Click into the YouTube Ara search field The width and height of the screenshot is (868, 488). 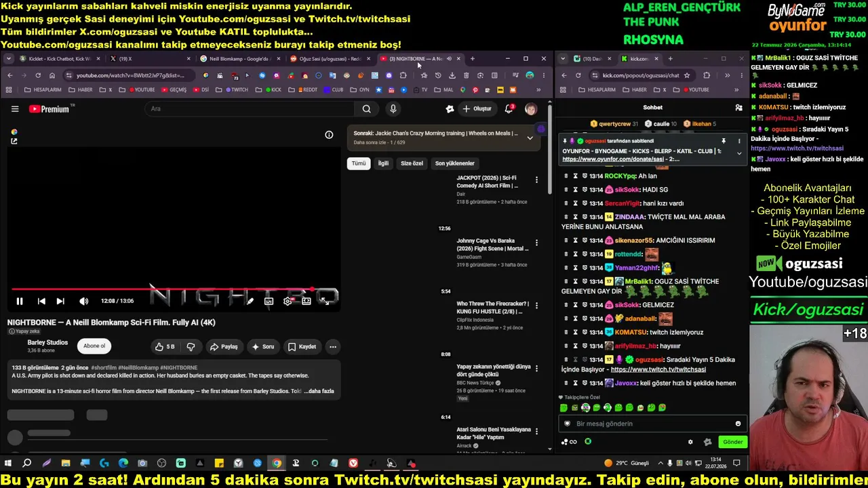tap(250, 108)
